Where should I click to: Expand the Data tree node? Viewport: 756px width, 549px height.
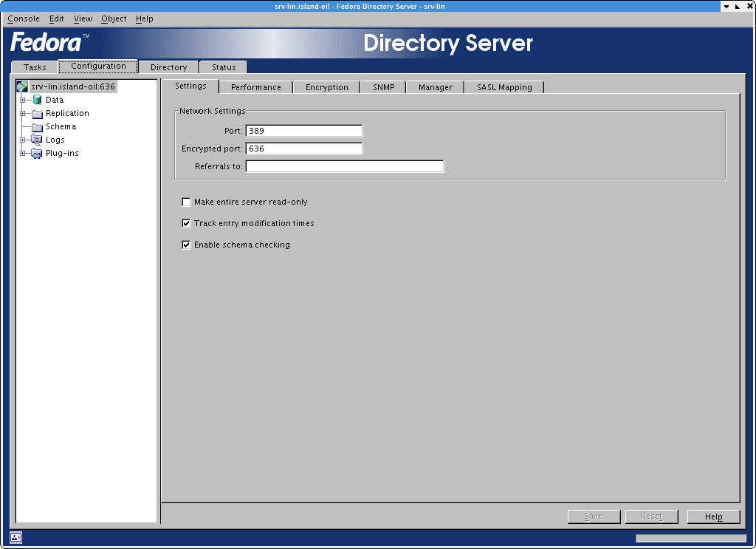pyautogui.click(x=22, y=100)
